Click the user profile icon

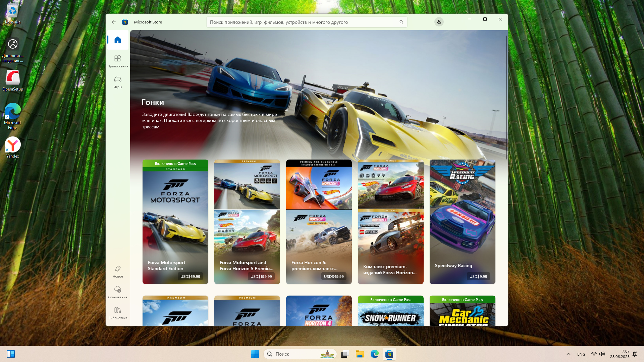click(x=439, y=22)
